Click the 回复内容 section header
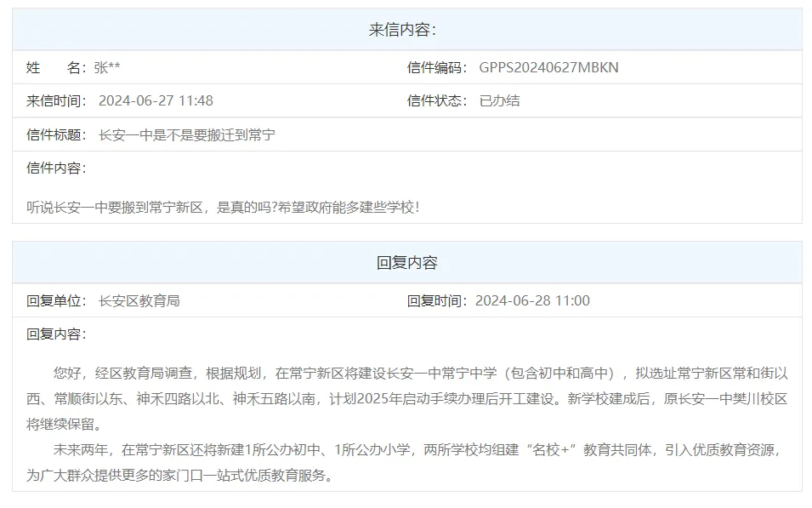 pos(407,263)
